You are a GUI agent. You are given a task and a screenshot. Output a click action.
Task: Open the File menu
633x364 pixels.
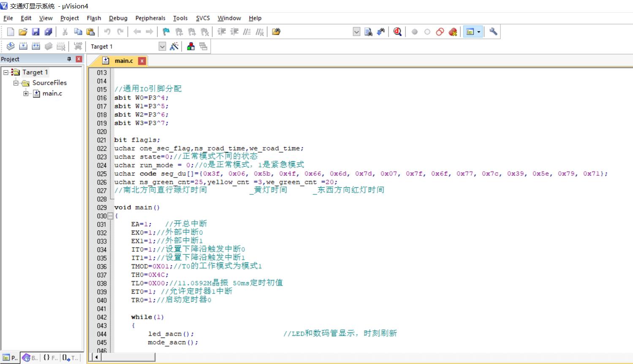click(8, 18)
